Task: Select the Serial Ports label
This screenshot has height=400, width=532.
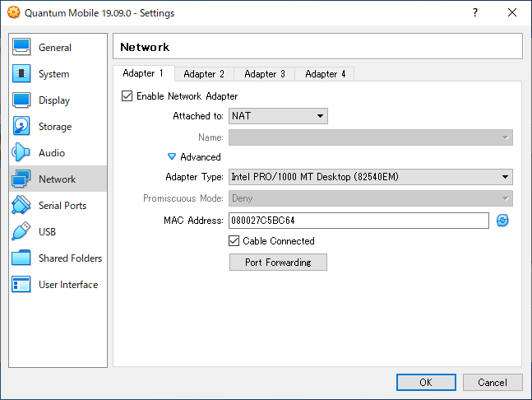Action: (x=62, y=206)
